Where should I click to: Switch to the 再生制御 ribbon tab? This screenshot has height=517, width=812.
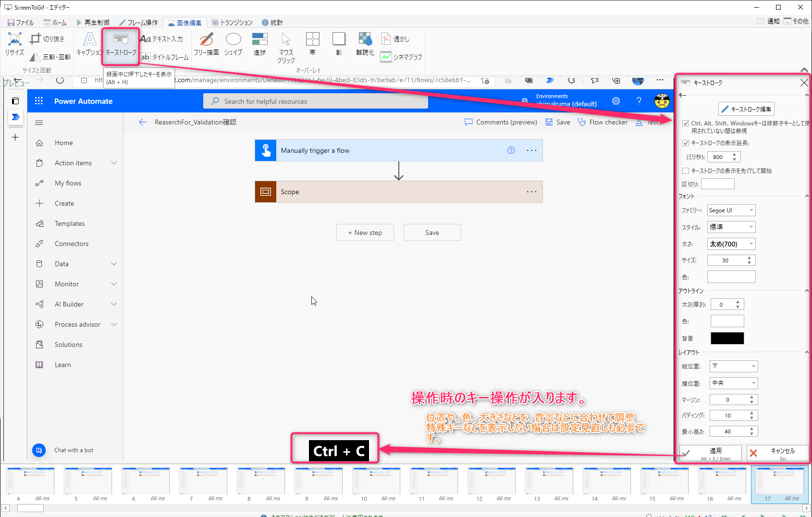point(93,23)
